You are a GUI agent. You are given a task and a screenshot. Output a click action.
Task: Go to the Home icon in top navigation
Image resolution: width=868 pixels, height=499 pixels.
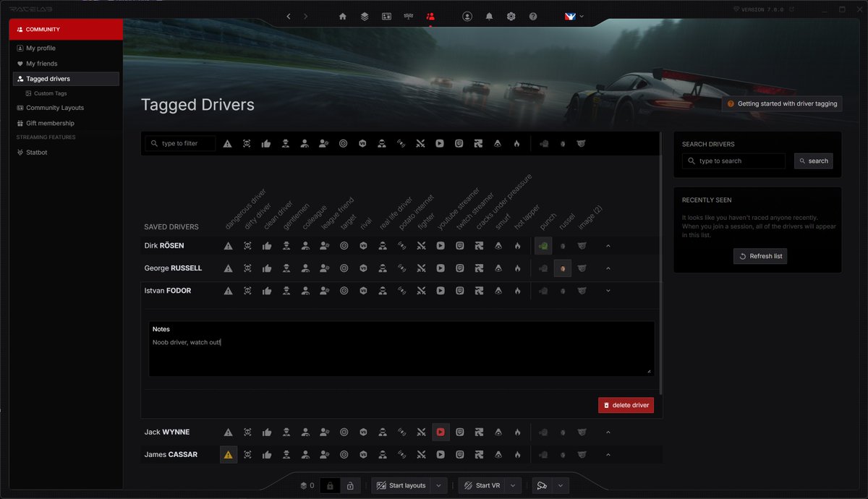[343, 16]
